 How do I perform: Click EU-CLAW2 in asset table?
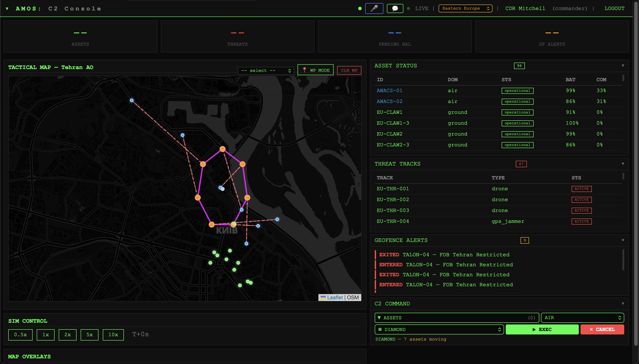(x=389, y=134)
